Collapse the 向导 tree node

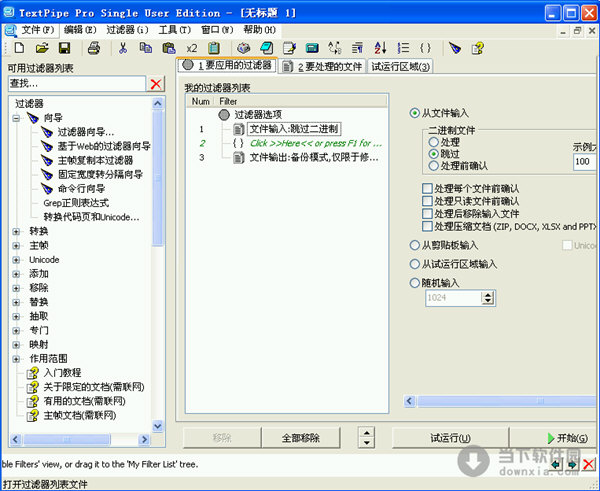tap(16, 118)
